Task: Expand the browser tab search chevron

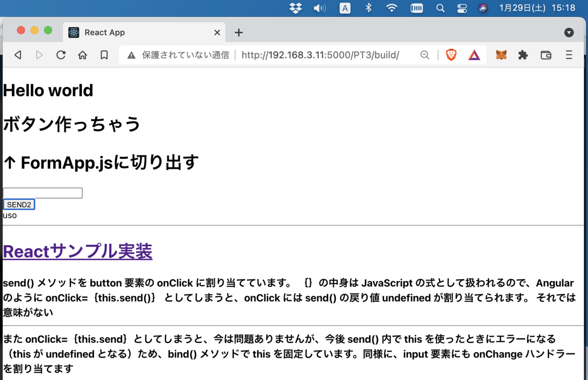Action: pos(569,32)
